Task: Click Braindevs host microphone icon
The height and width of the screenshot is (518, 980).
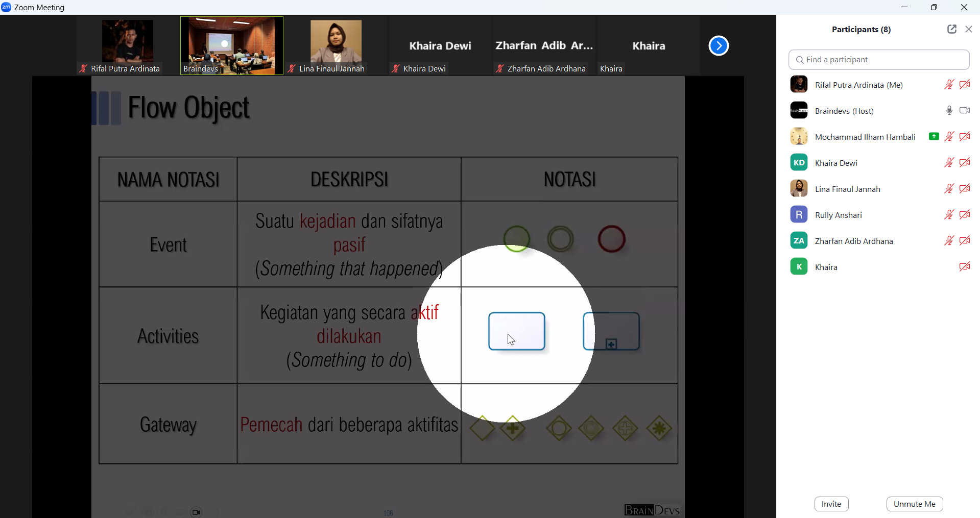Action: pyautogui.click(x=949, y=111)
